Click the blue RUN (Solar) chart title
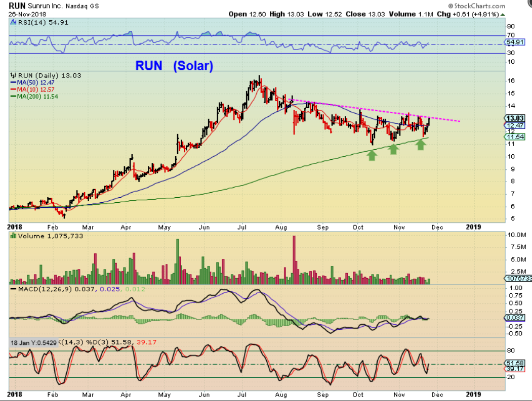This screenshot has height=401, width=532. 175,65
